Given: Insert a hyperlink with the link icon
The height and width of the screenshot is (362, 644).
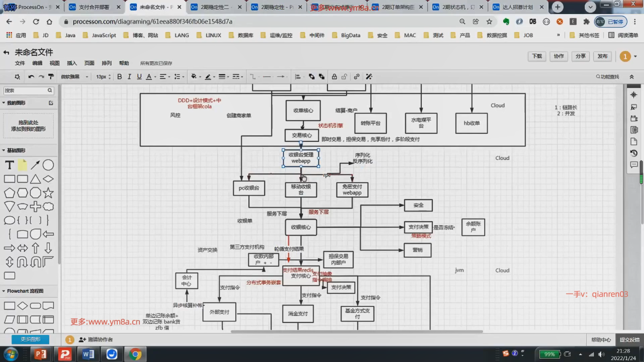Looking at the screenshot, I should point(357,77).
